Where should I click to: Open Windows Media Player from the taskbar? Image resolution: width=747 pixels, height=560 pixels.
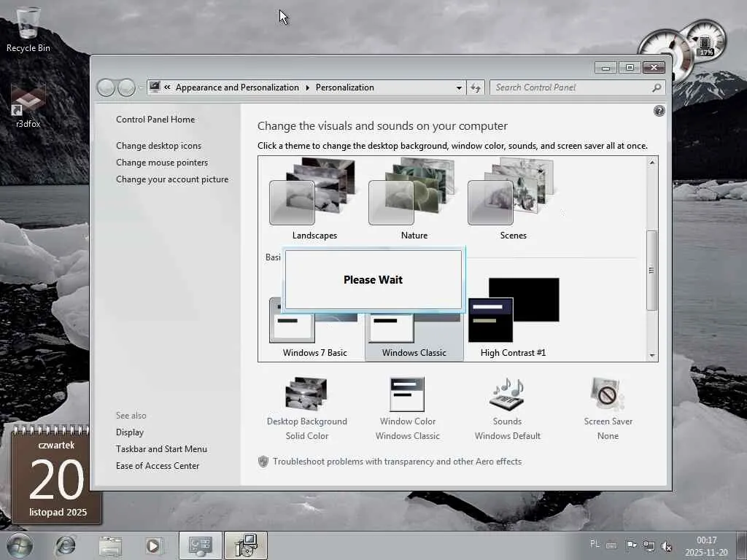[x=153, y=545]
